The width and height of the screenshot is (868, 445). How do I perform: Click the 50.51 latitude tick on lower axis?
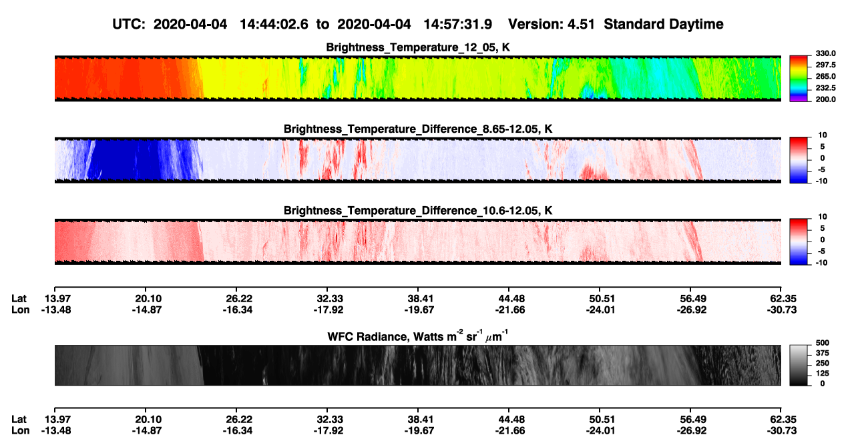click(600, 420)
